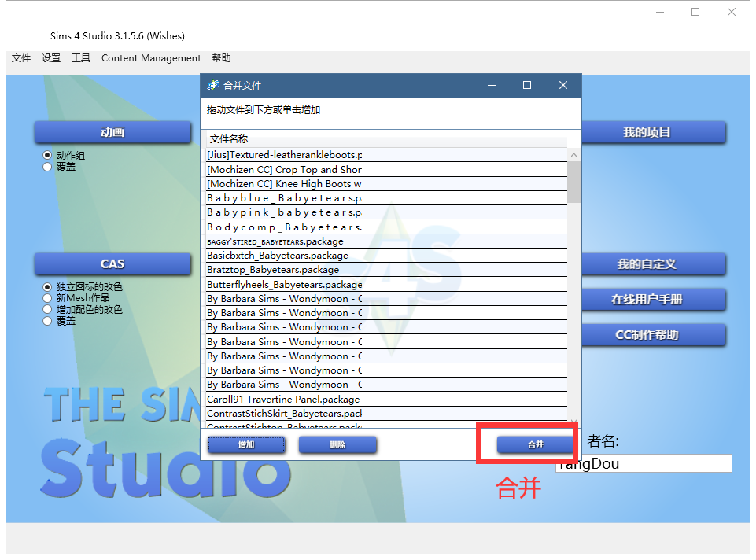Click the CAS button
This screenshot has height=560, width=756.
(112, 264)
